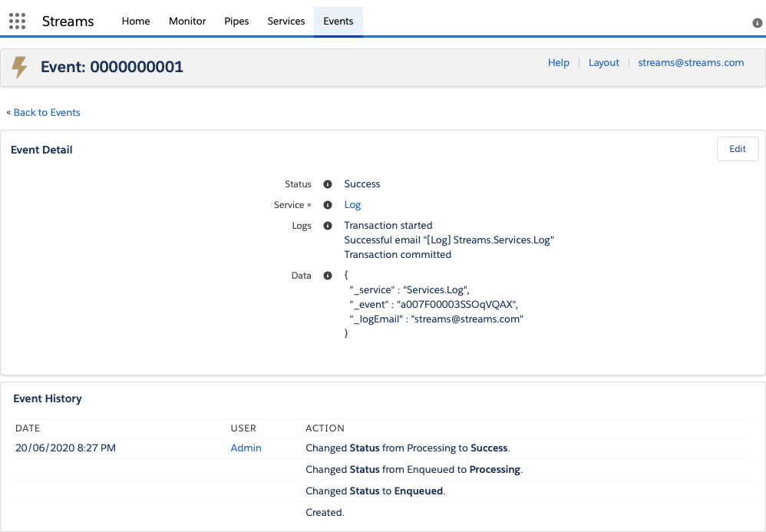Click the 'Transaction started' log line
Image resolution: width=766 pixels, height=532 pixels.
(388, 225)
